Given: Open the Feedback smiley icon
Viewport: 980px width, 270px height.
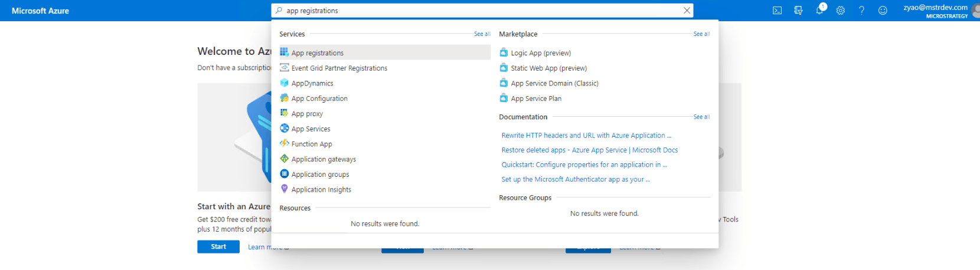Looking at the screenshot, I should pos(883,11).
